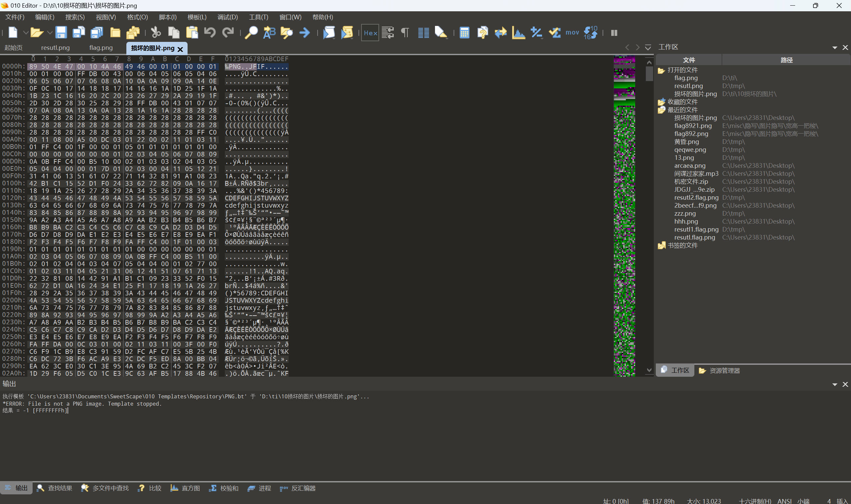The height and width of the screenshot is (504, 851).
Task: Click hexadecimal format in status bar
Action: pos(755,501)
